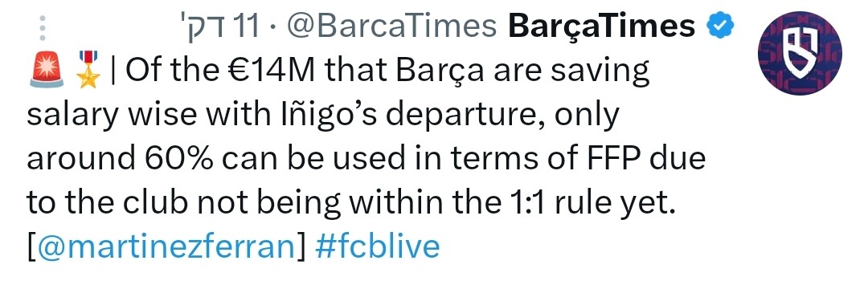
Task: Click the blue verified badge
Action: click(721, 26)
